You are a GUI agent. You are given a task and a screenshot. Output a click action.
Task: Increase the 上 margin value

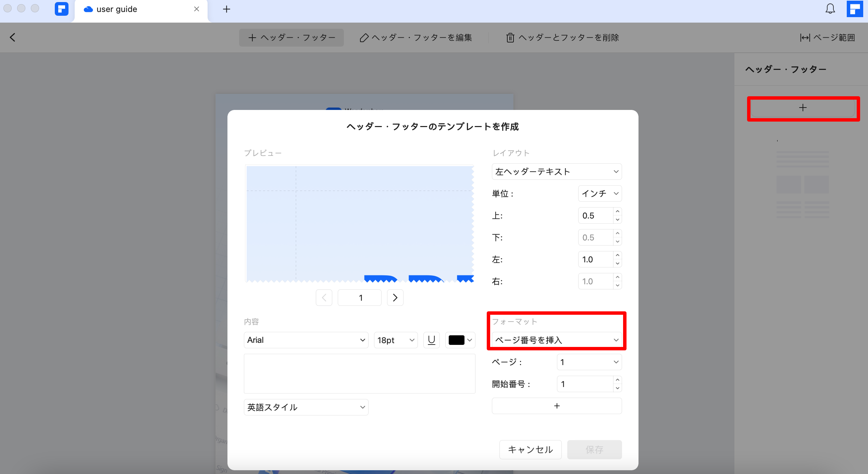(617, 212)
